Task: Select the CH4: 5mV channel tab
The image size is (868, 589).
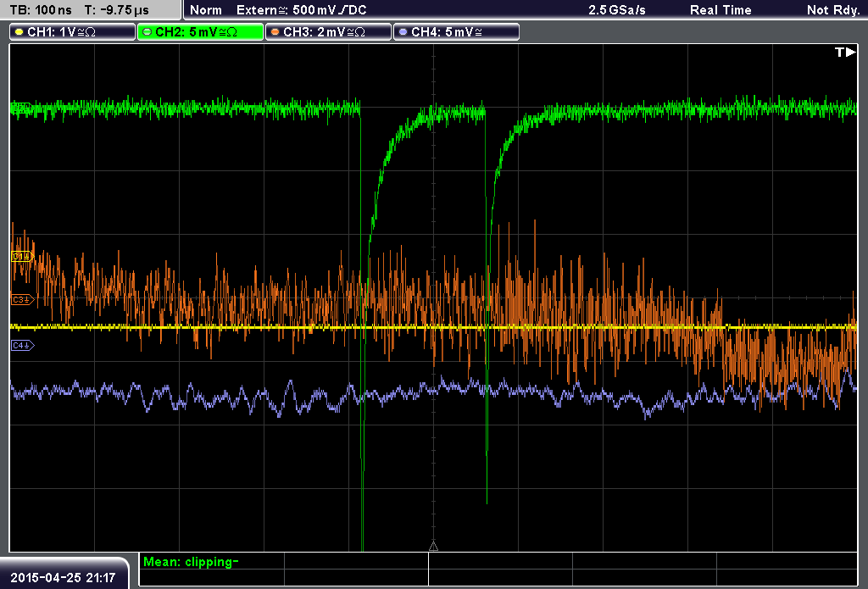Action: click(456, 32)
